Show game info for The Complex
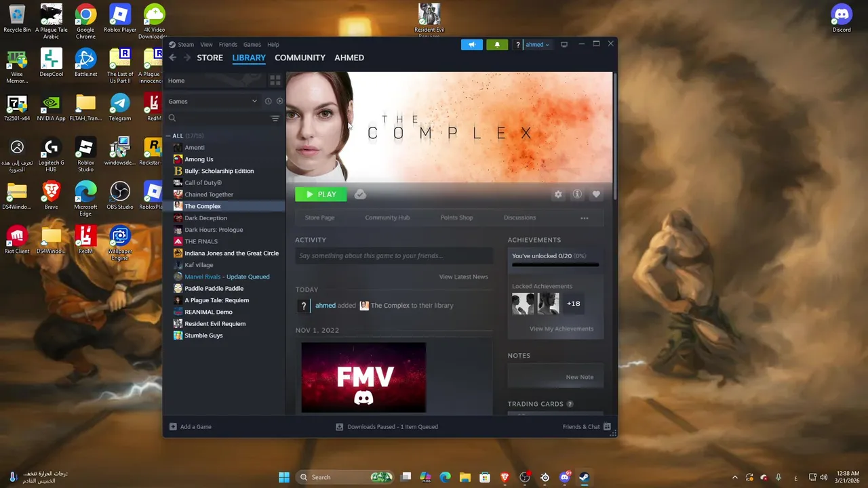 pyautogui.click(x=577, y=195)
